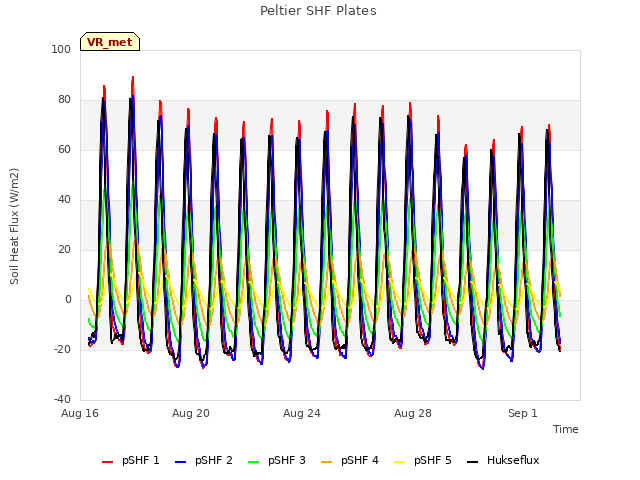Click the green pSHF 3 legend swatch
This screenshot has height=480, width=640.
pyautogui.click(x=253, y=462)
